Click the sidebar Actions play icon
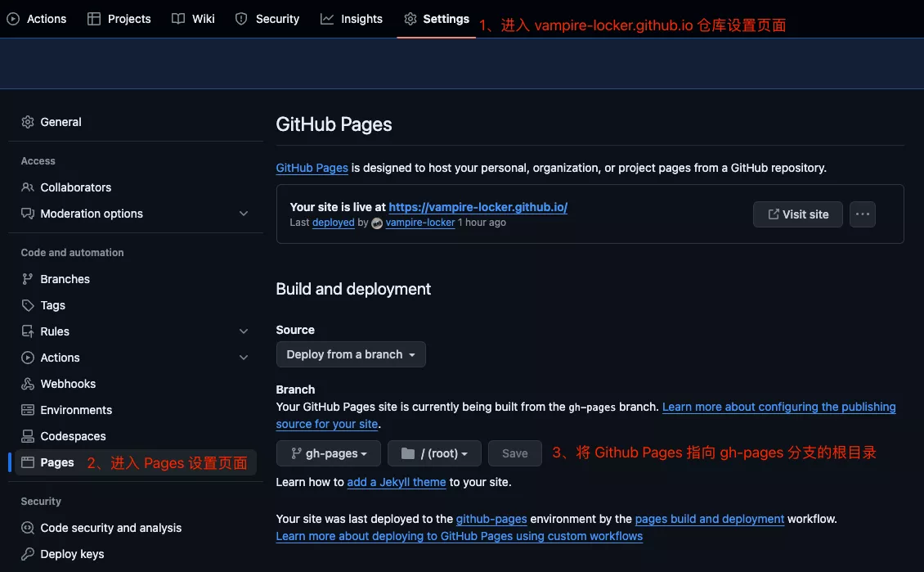The height and width of the screenshot is (572, 924). coord(28,358)
